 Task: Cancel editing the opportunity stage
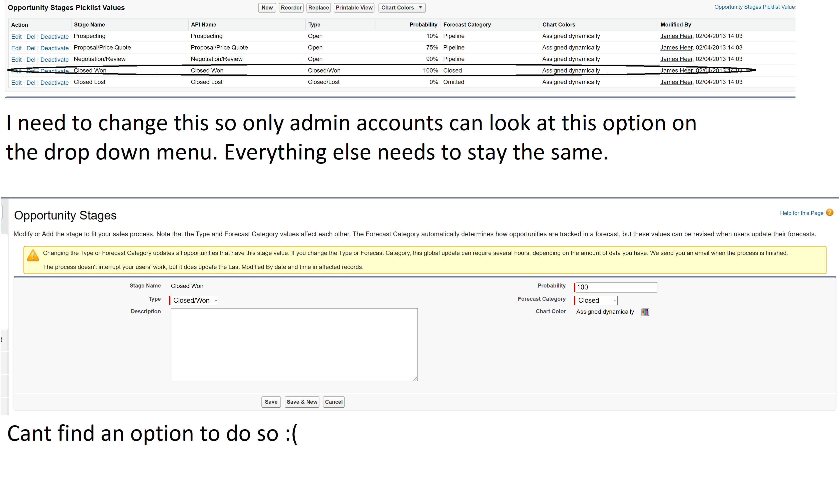[333, 402]
